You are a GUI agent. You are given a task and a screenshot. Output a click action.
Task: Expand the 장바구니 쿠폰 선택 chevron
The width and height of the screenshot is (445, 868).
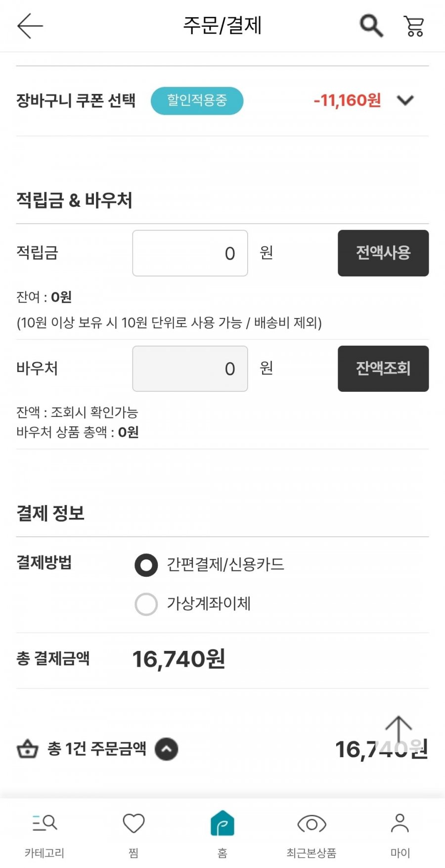coord(405,101)
